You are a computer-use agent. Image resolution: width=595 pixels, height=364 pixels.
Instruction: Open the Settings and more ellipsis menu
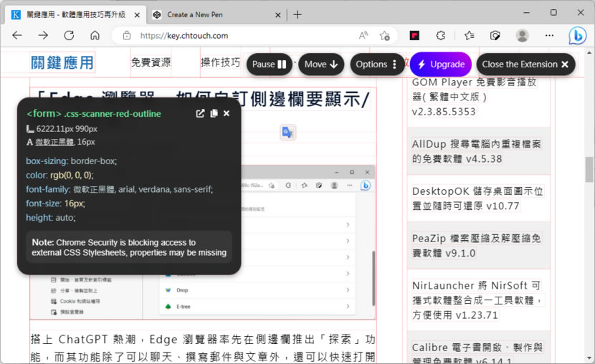[x=549, y=36]
